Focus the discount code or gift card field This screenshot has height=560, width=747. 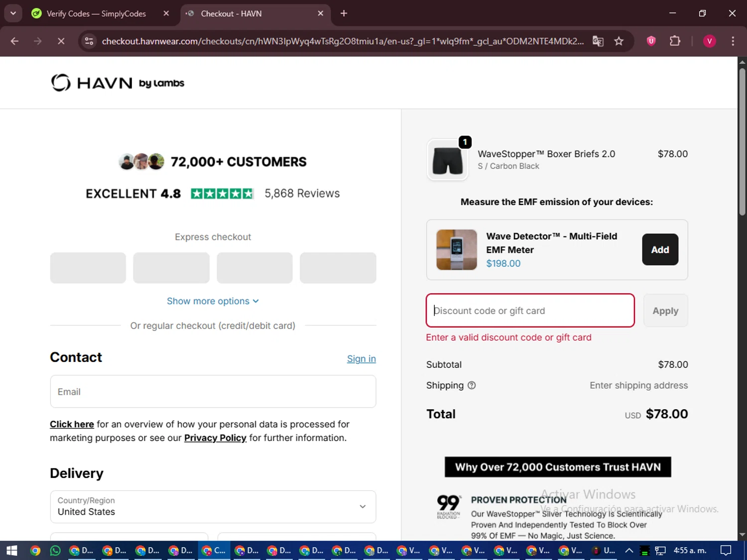530,311
